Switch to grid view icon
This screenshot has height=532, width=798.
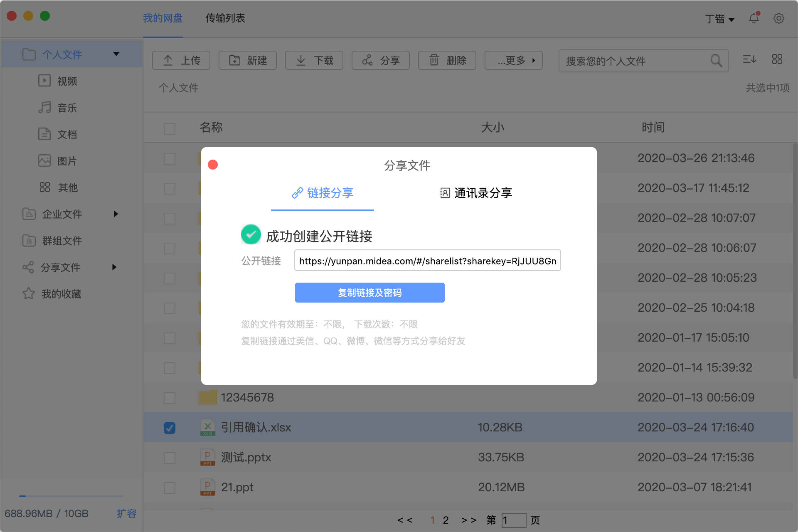coord(777,59)
